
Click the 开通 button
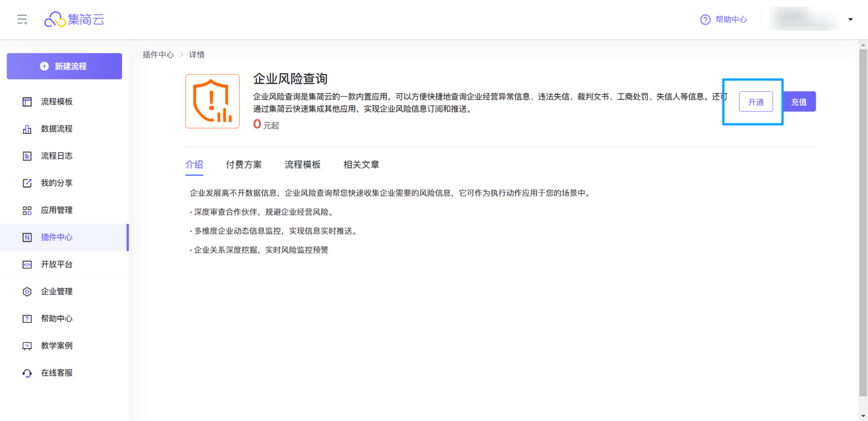point(756,102)
